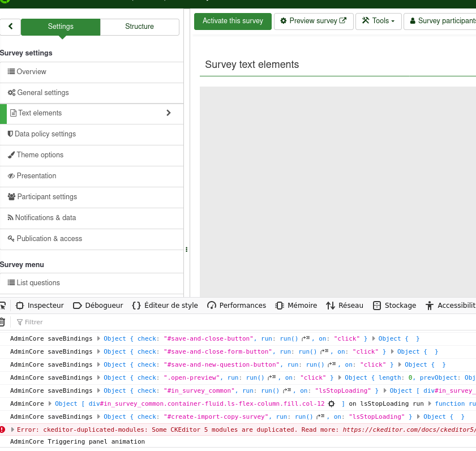Open Data policy settings in sidebar
This screenshot has height=451, width=476.
tap(45, 134)
